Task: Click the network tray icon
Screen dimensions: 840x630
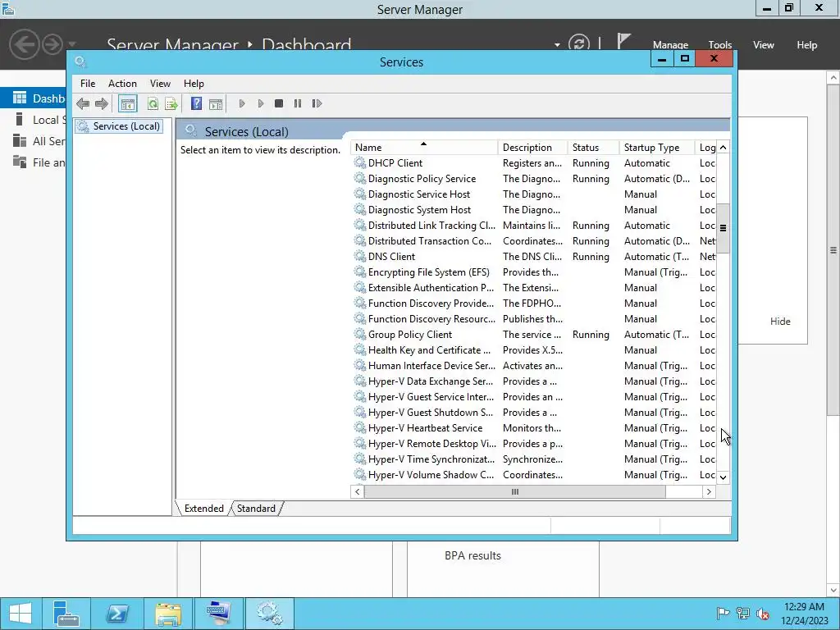Action: (743, 614)
